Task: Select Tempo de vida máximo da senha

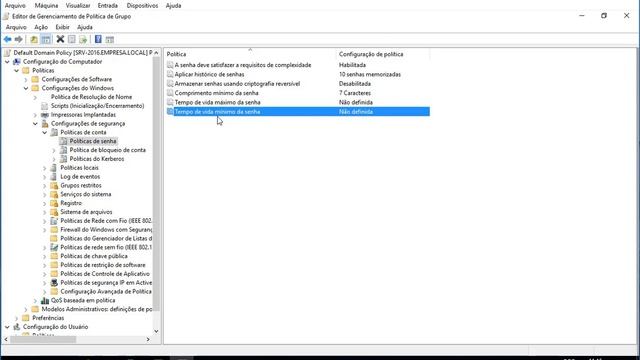Action: (218, 102)
